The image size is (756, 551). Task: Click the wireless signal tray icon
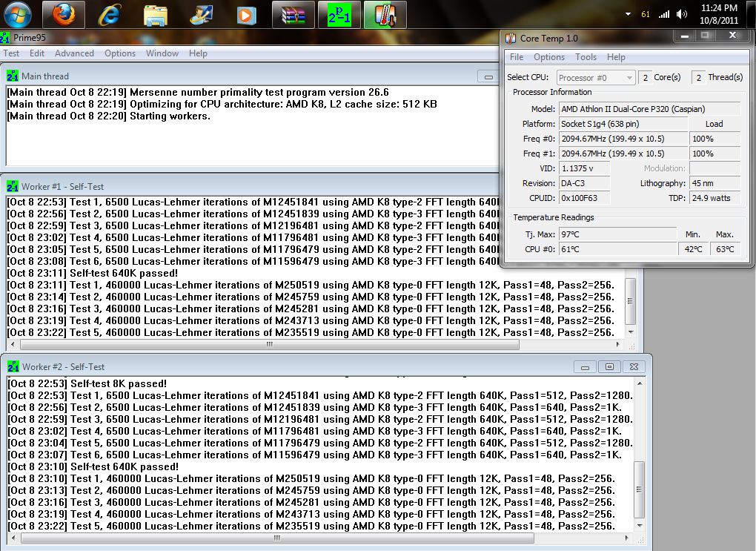(x=664, y=15)
